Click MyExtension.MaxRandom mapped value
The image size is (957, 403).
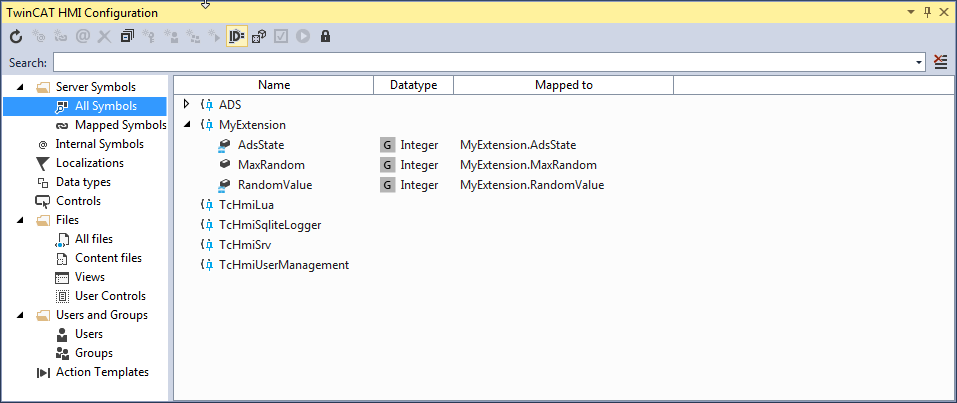[x=528, y=165]
